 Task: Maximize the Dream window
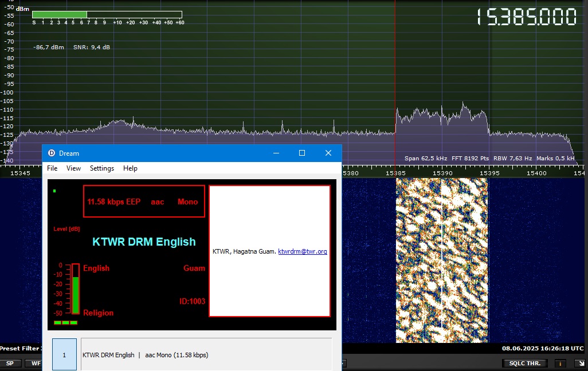(302, 153)
